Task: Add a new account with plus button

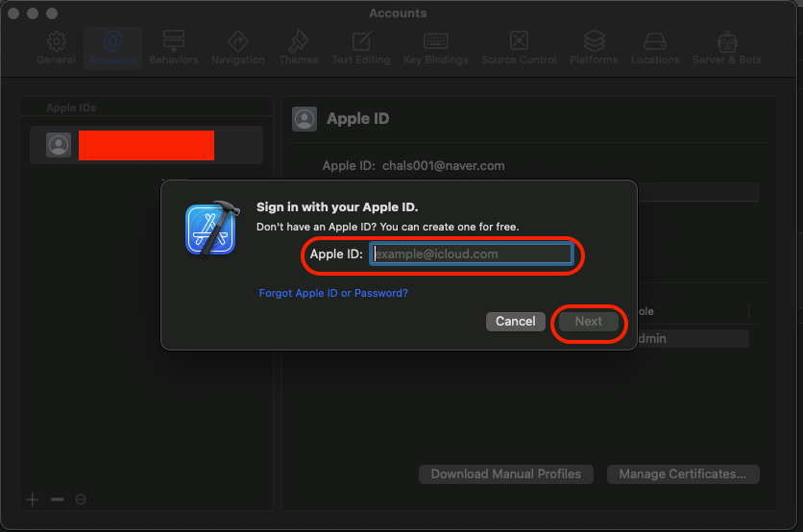Action: point(33,499)
